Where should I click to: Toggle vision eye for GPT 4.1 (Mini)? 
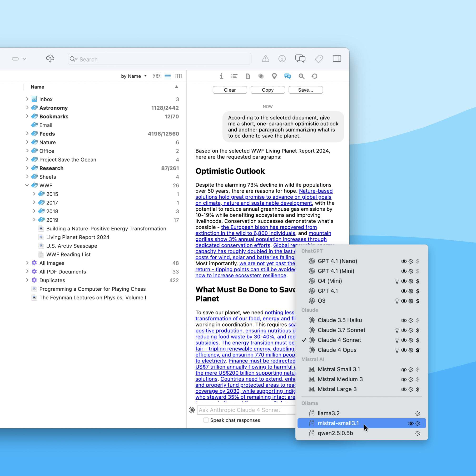pos(404,271)
